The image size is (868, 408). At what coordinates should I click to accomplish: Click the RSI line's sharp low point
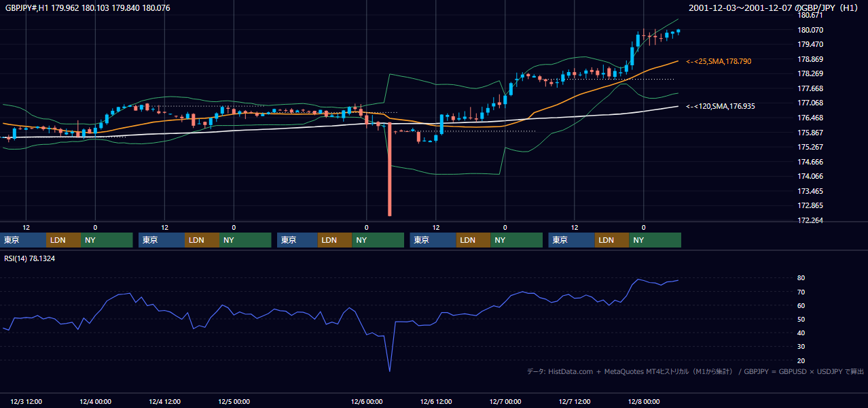[390, 371]
